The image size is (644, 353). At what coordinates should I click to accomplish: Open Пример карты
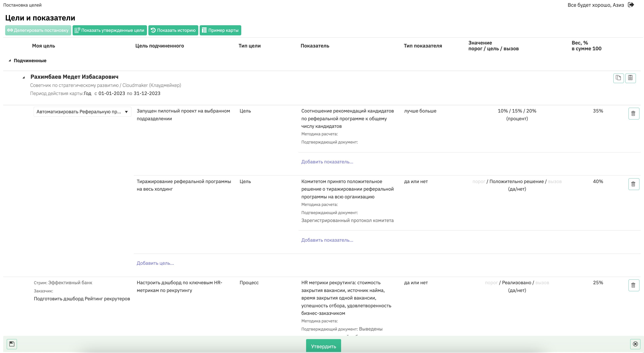click(220, 30)
